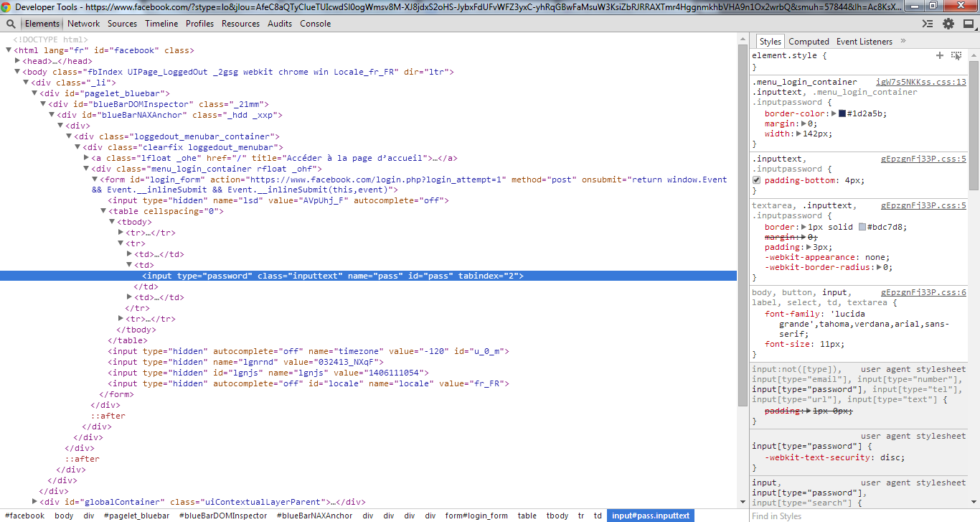The height and width of the screenshot is (522, 980).
Task: Open the Audits panel
Action: (280, 24)
